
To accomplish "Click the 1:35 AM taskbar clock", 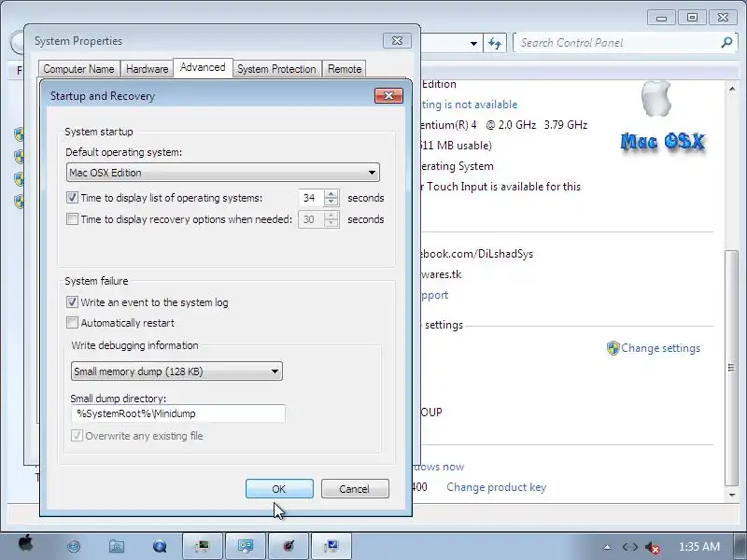I will (698, 547).
